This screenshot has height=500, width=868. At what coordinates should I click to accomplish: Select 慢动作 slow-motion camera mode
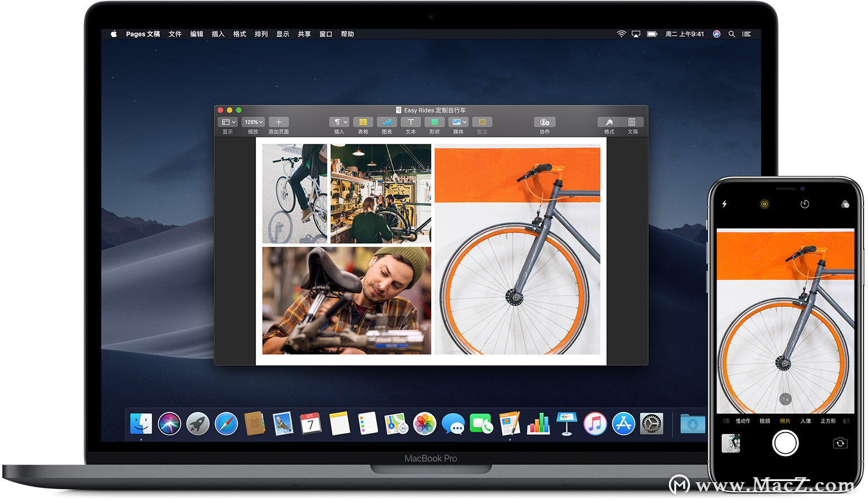[743, 421]
